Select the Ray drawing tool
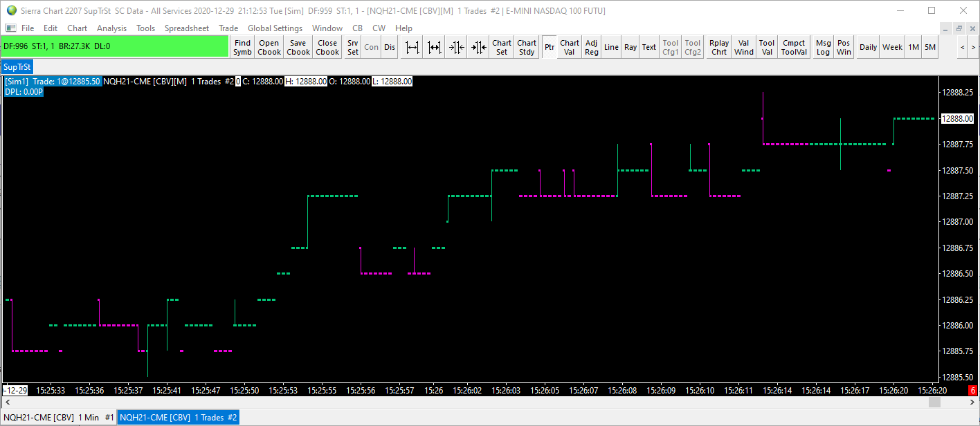The image size is (980, 426). [x=630, y=47]
